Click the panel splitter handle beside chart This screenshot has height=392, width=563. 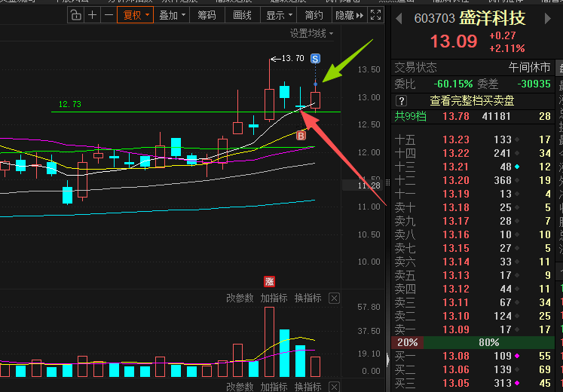click(388, 182)
